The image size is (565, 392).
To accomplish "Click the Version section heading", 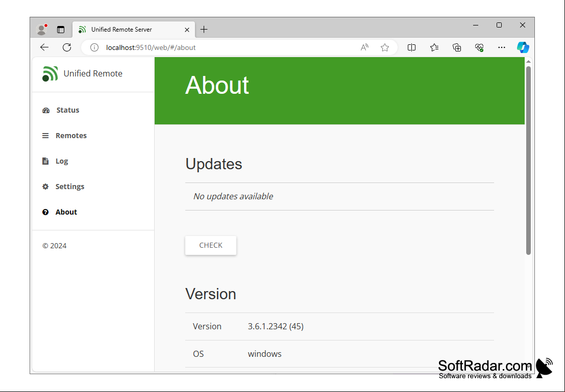I will tap(211, 294).
